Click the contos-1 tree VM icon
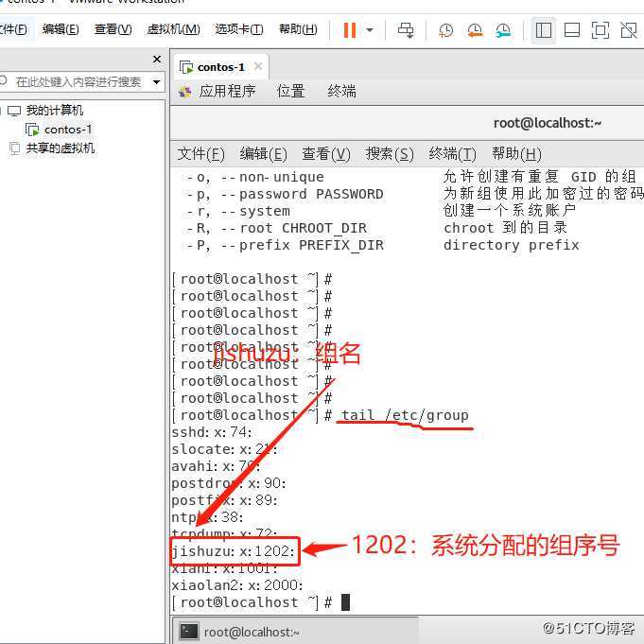The width and height of the screenshot is (644, 644). click(32, 130)
